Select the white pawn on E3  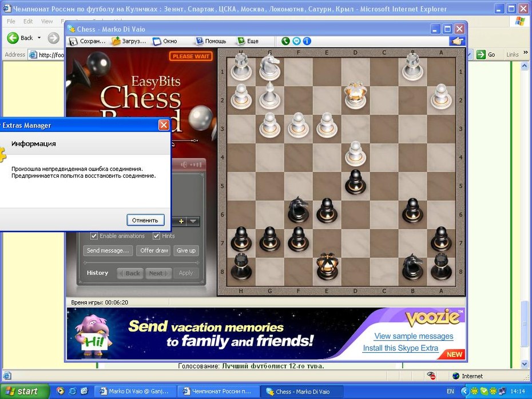click(327, 125)
